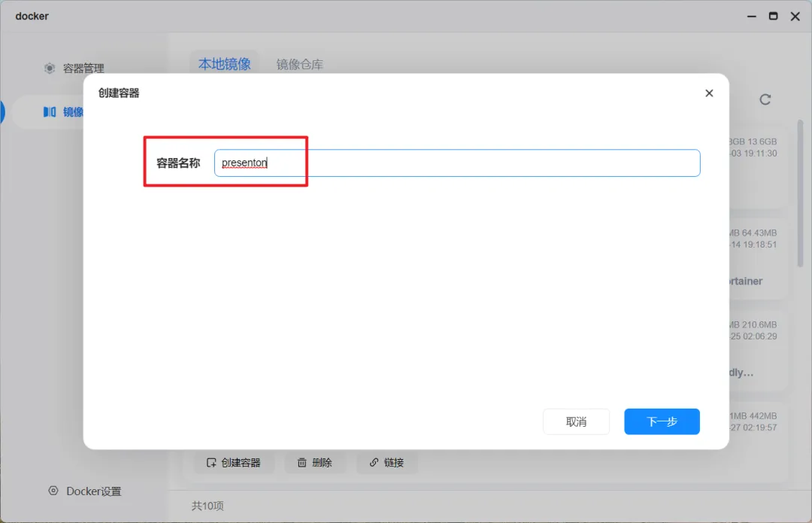This screenshot has width=812, height=523.
Task: Switch to the 本地镜像 tab
Action: coord(224,64)
